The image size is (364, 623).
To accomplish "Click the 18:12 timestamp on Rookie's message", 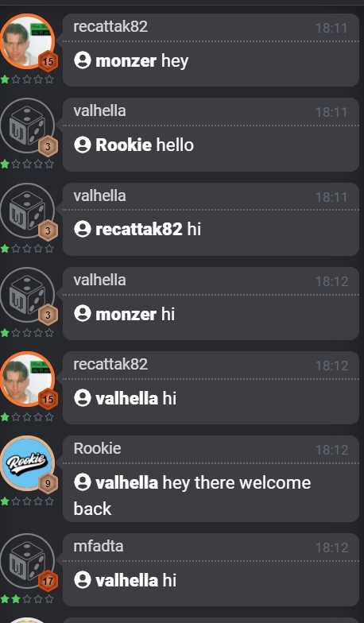I will (x=331, y=450).
